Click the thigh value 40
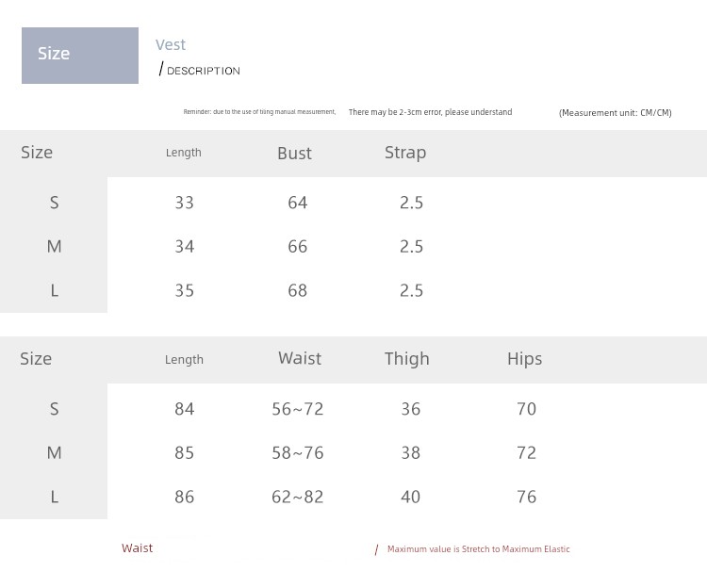The width and height of the screenshot is (707, 588). click(411, 497)
